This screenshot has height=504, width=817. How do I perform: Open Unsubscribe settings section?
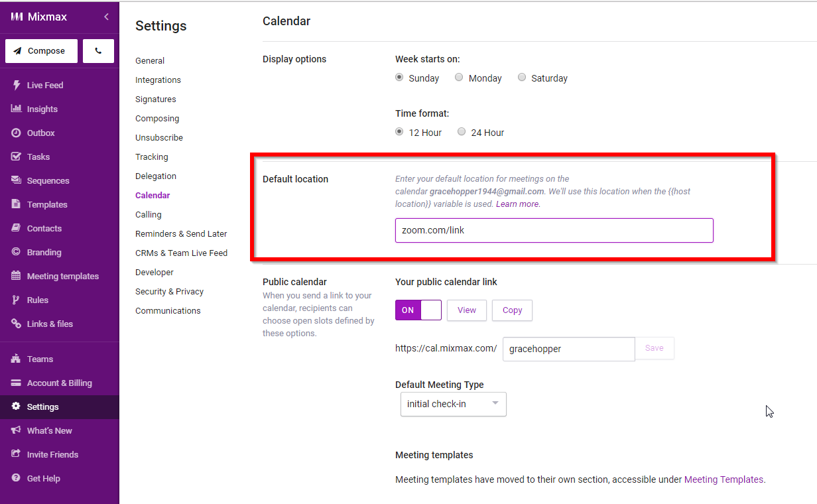point(159,137)
